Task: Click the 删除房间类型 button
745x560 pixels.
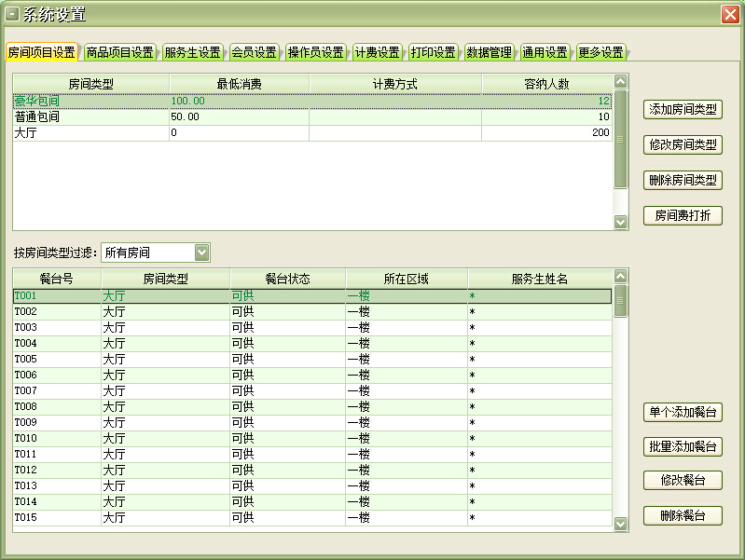Action: 683,180
